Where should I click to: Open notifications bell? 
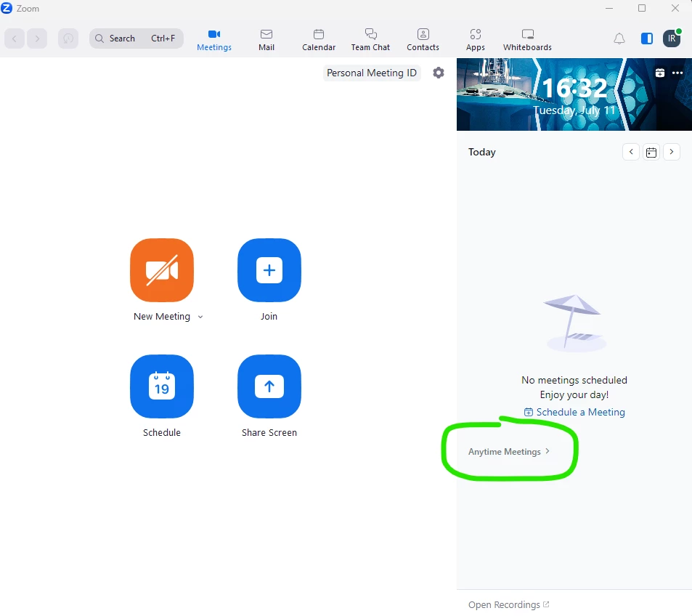click(619, 38)
